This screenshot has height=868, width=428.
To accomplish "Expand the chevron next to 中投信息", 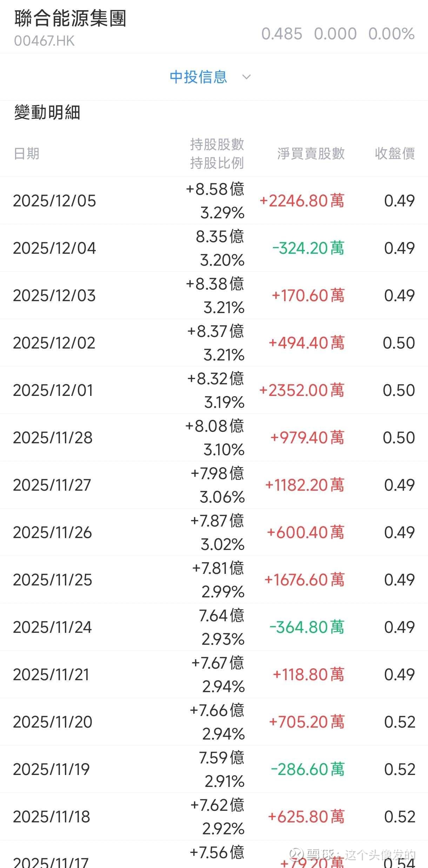I will (x=247, y=77).
